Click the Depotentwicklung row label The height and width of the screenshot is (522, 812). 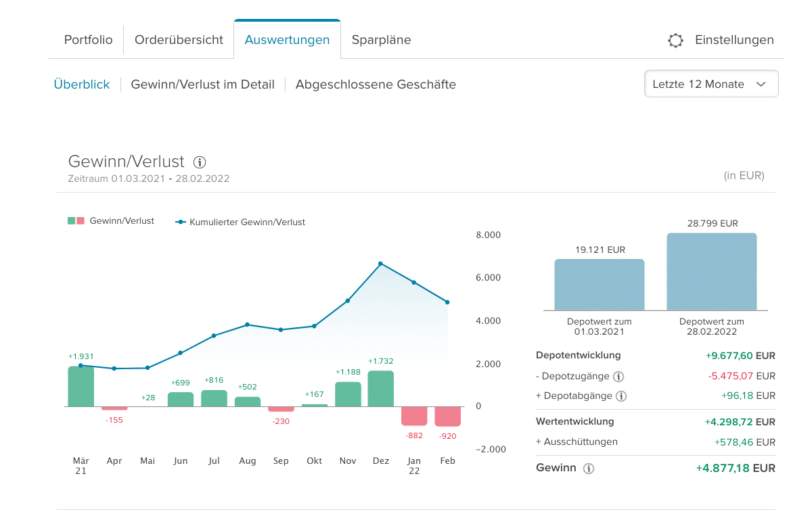[x=579, y=355]
